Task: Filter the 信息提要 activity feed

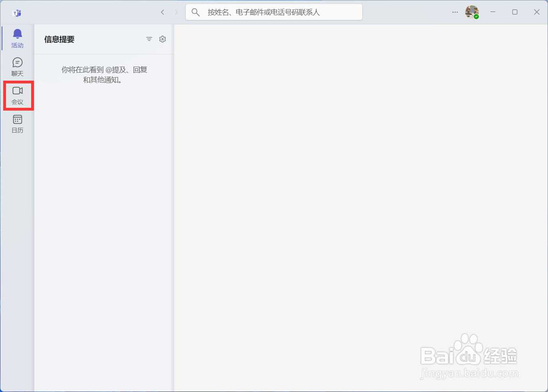Action: click(x=149, y=39)
